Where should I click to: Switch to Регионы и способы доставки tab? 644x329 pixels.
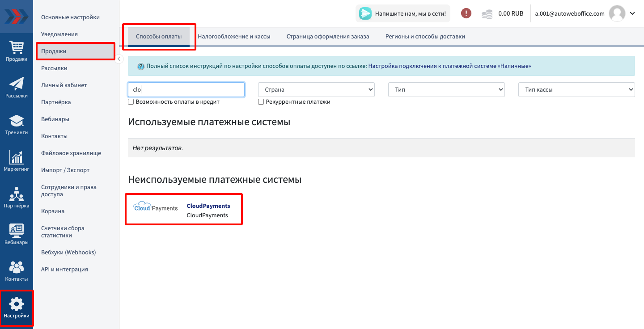point(425,37)
